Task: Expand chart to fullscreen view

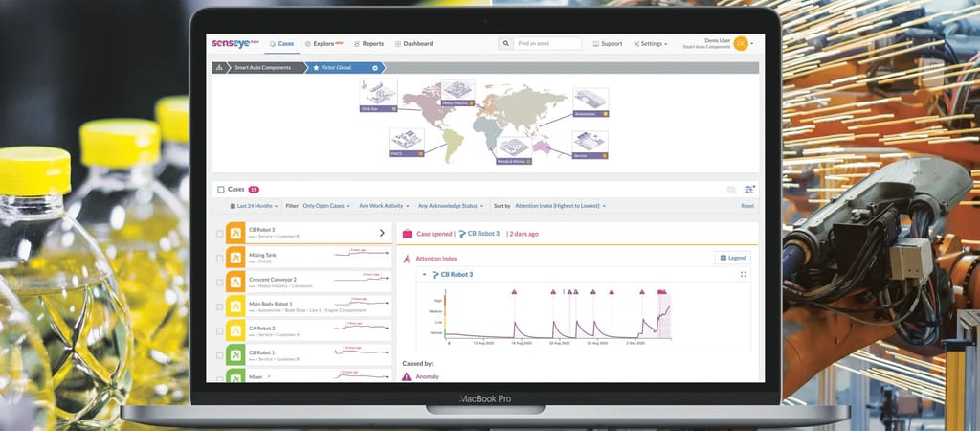Action: pos(744,275)
